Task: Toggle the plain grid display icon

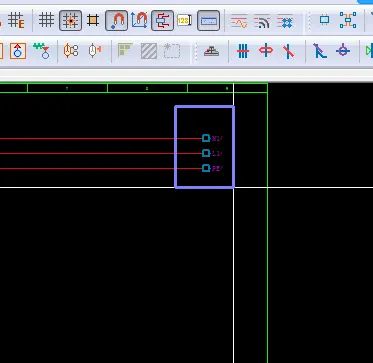Action: click(46, 20)
